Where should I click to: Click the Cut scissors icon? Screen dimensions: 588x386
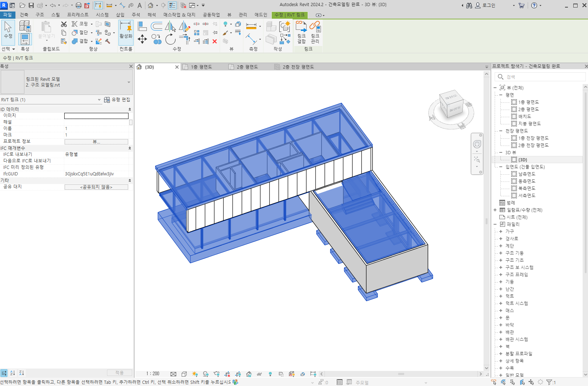coord(64,24)
